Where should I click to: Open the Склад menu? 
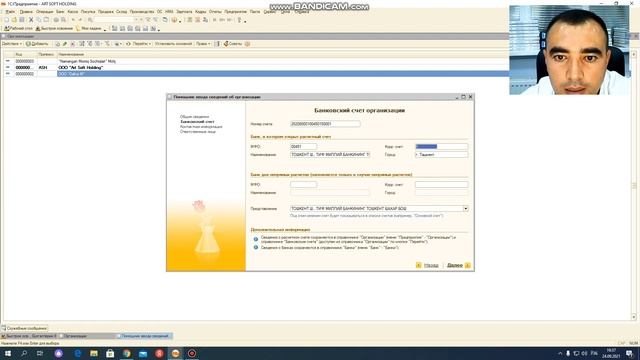click(121, 12)
